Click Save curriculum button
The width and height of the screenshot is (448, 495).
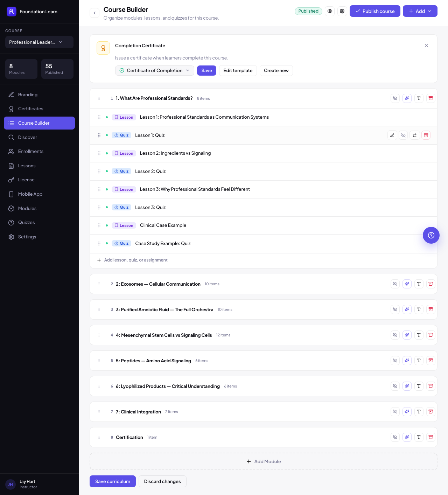(113, 481)
